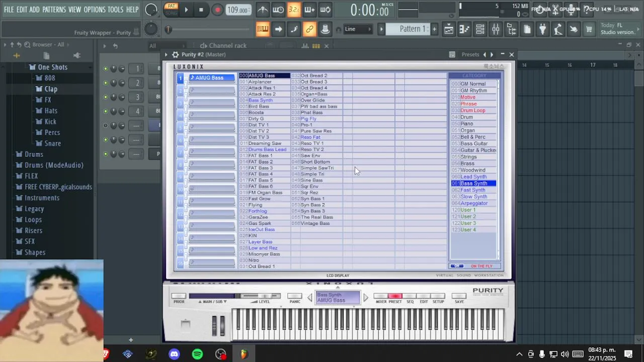
Task: Select the Dreaming Saw preset
Action: (x=265, y=143)
